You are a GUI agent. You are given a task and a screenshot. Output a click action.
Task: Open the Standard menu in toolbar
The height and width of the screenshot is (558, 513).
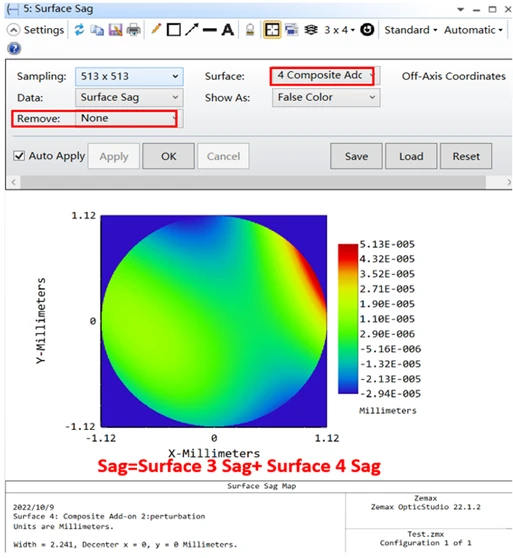click(411, 30)
